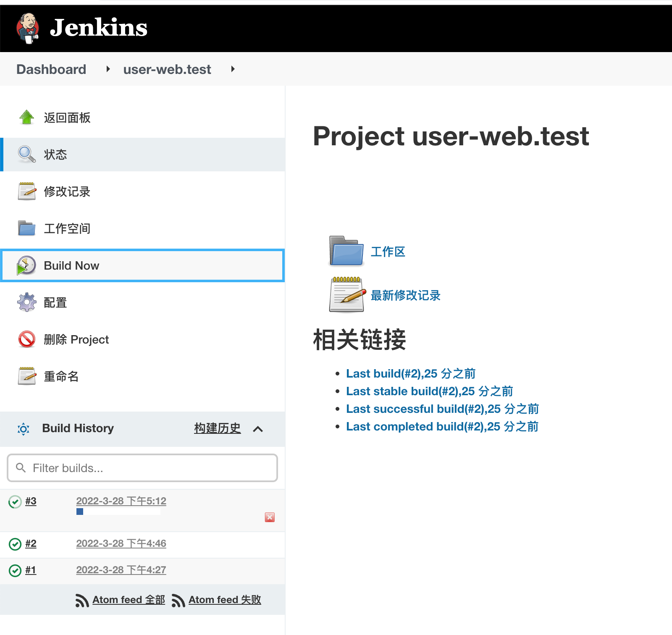This screenshot has height=635, width=672.
Task: Click the green up-arrow 返回面板 icon
Action: (27, 117)
